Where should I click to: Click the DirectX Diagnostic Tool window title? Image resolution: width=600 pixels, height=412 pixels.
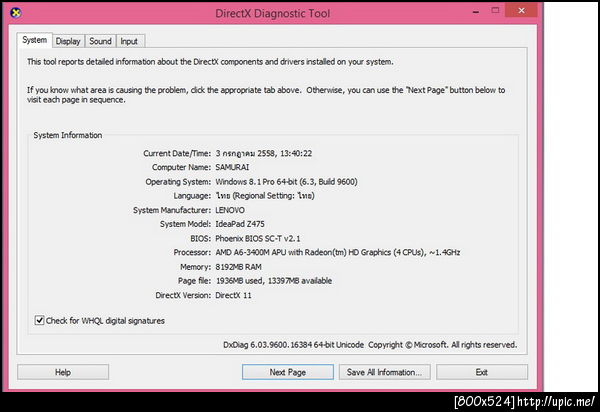(x=272, y=13)
